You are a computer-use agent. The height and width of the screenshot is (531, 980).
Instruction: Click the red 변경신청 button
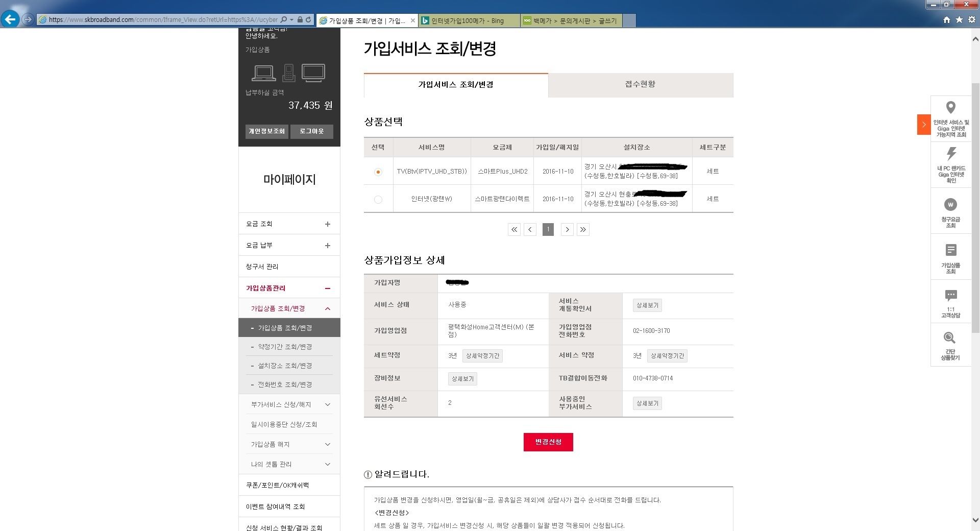coord(548,442)
